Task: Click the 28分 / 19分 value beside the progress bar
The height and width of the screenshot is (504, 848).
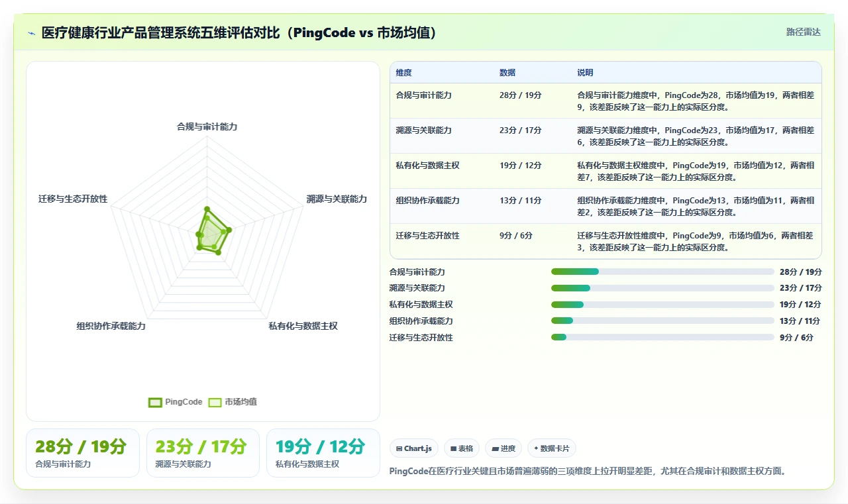Action: (800, 272)
